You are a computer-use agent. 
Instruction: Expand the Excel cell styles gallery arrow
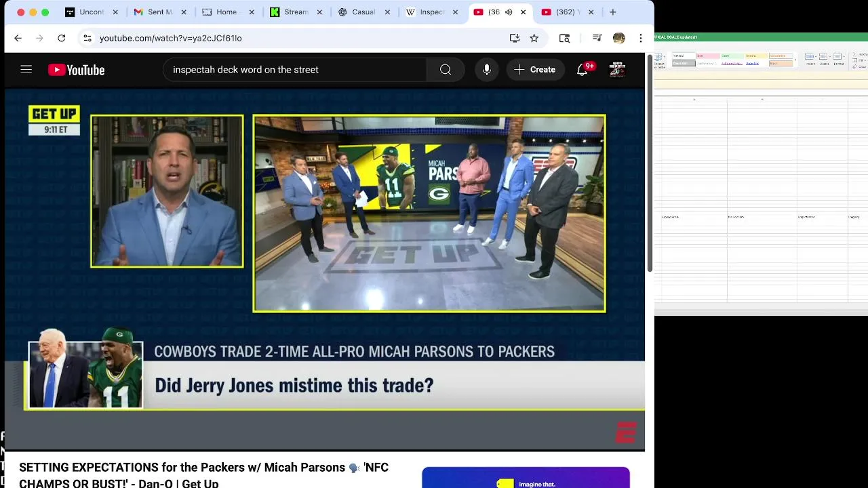click(796, 60)
